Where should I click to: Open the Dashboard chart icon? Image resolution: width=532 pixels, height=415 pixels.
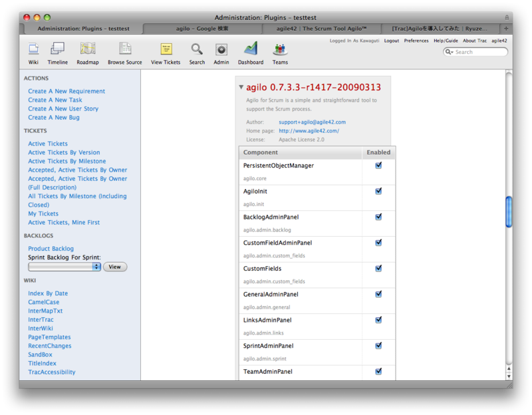click(x=251, y=49)
